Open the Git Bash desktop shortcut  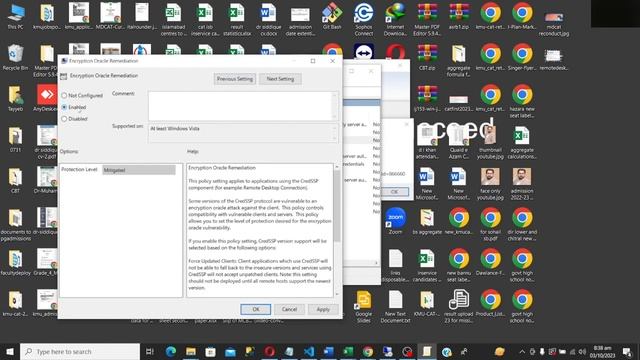[332, 17]
